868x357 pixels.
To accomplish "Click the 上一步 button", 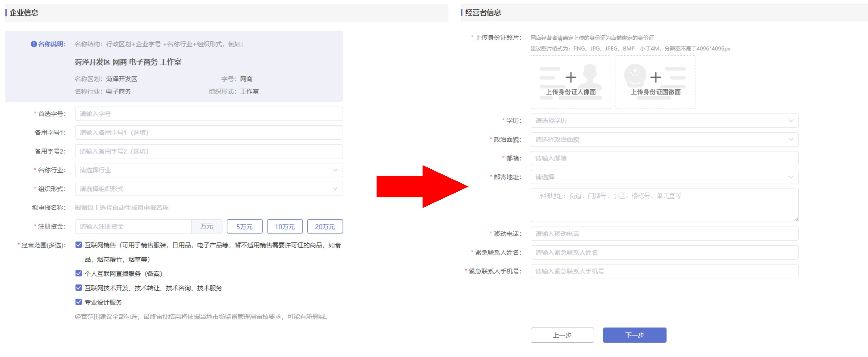I will click(562, 335).
